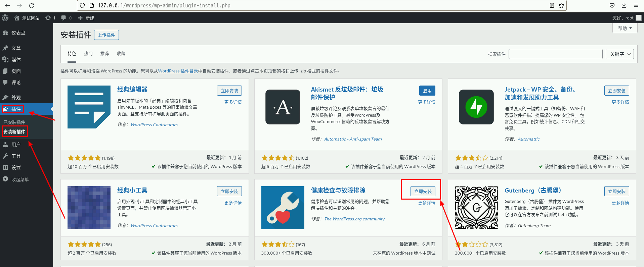
Task: Install the 健康检查与故障排除 plugin
Action: pyautogui.click(x=423, y=191)
